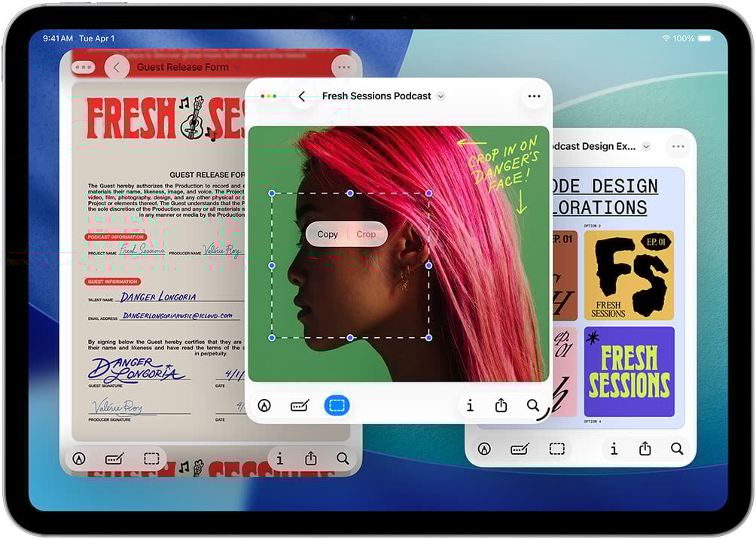Share the Guest Release Form document
Image resolution: width=756 pixels, height=539 pixels.
pyautogui.click(x=311, y=458)
